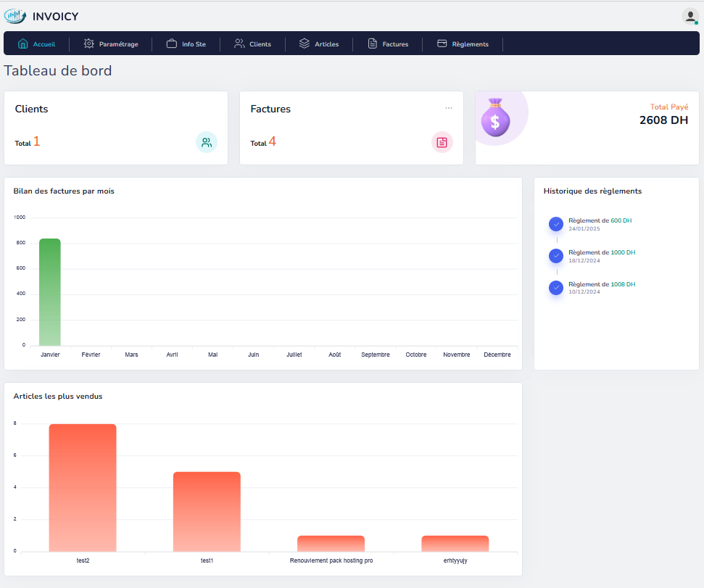
Task: Click the Clients card people icon
Action: click(x=207, y=142)
